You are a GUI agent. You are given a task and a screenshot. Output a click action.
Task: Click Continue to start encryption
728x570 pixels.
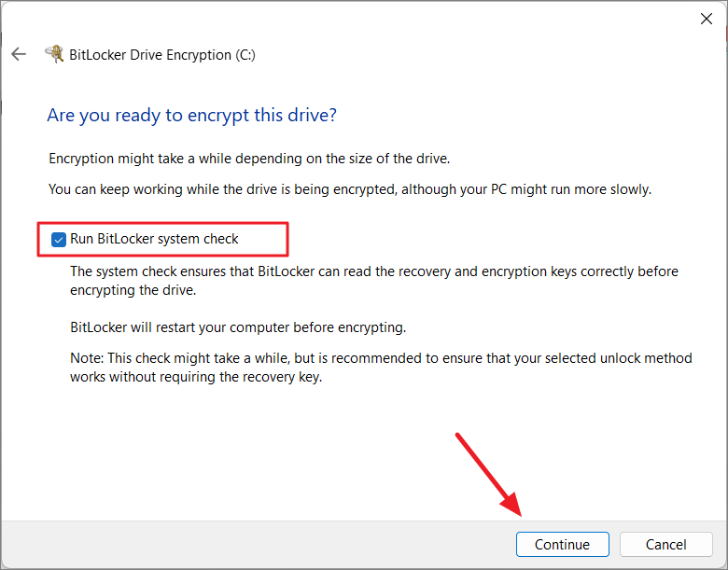point(562,544)
